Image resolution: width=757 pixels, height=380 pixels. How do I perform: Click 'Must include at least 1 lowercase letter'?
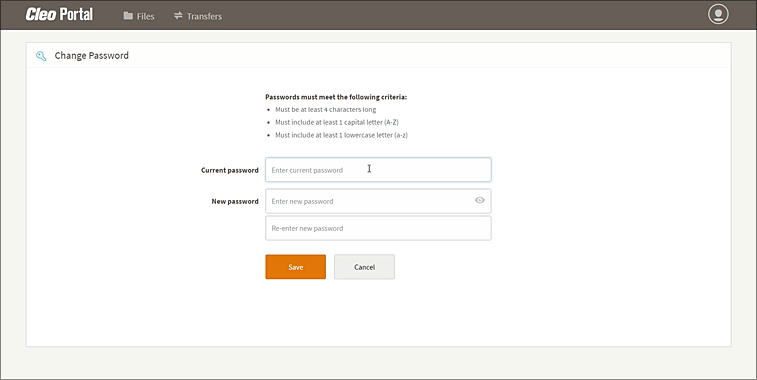(x=341, y=135)
